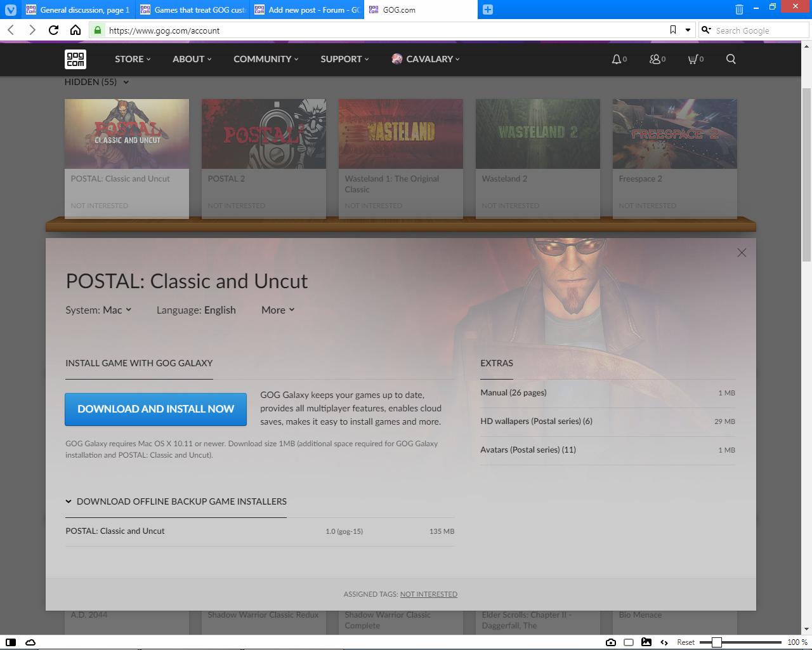
Task: Change the System: Mac selection
Action: 98,310
